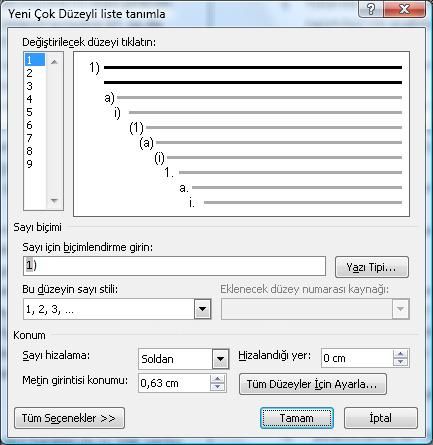Select level 9 in the level list
433x445 pixels.
tap(29, 164)
